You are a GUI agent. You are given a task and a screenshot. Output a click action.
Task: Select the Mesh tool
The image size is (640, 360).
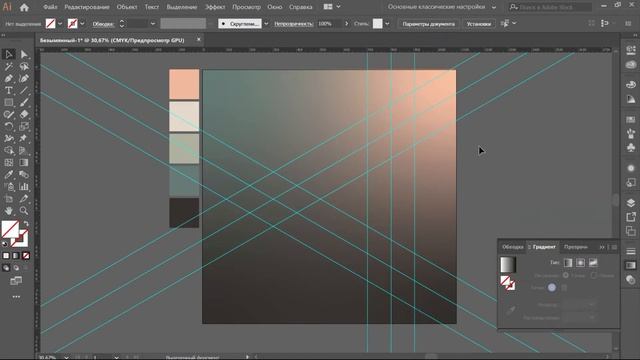[9, 162]
